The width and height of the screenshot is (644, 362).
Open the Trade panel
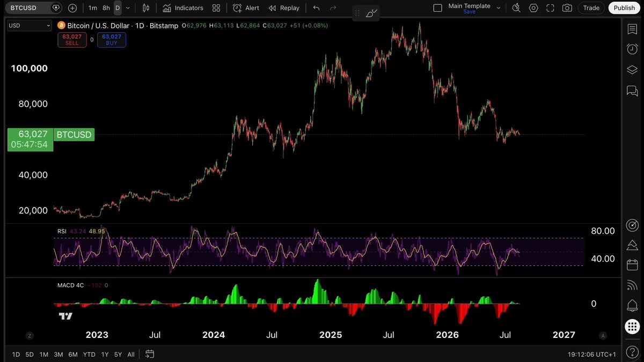click(x=591, y=8)
